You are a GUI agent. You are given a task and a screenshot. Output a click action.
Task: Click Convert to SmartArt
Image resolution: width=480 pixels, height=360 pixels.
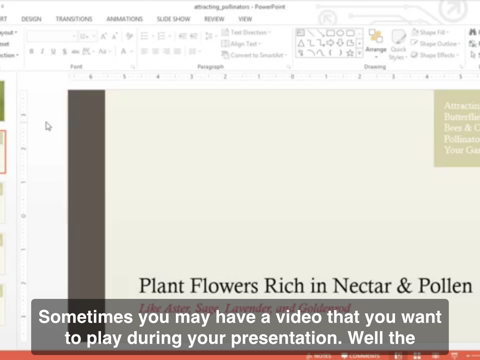click(254, 55)
